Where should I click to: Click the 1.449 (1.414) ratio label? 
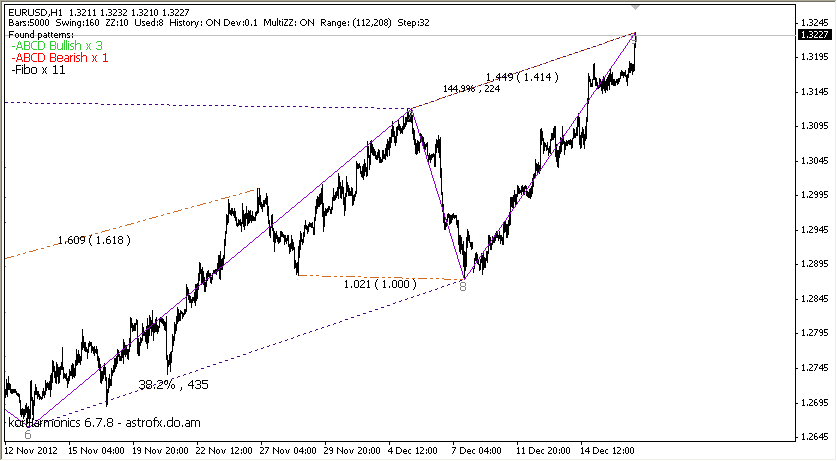coord(522,76)
